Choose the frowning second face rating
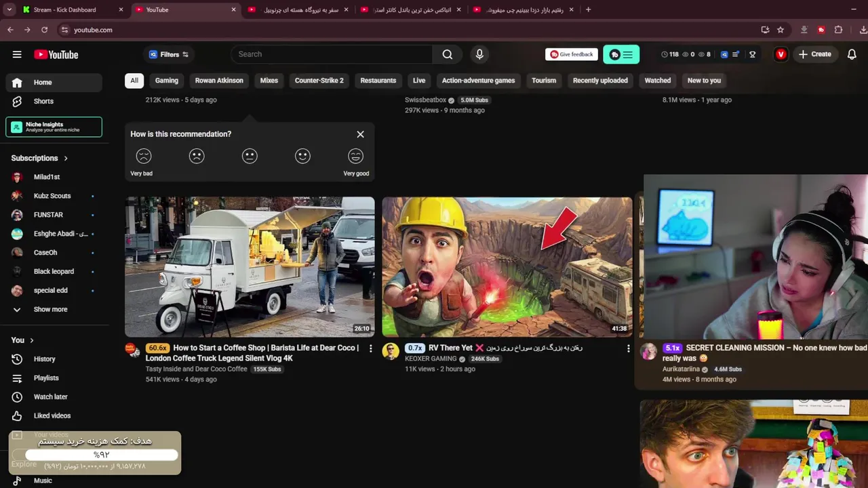 click(x=197, y=156)
